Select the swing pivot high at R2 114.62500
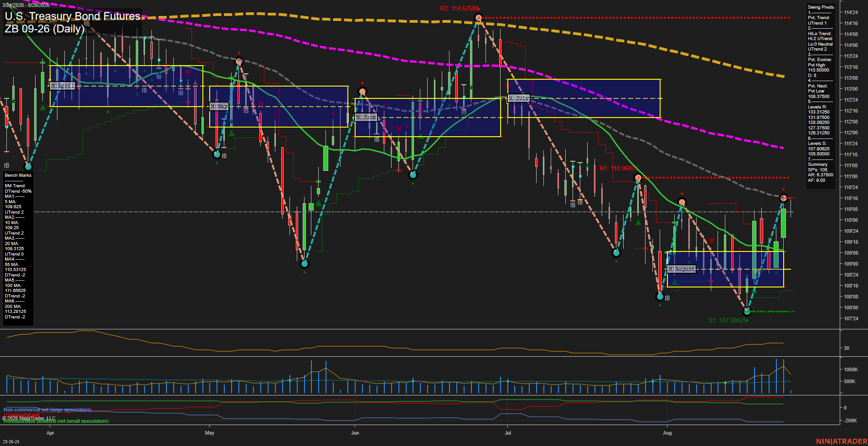Viewport: 868px width, 446px height. [x=478, y=18]
